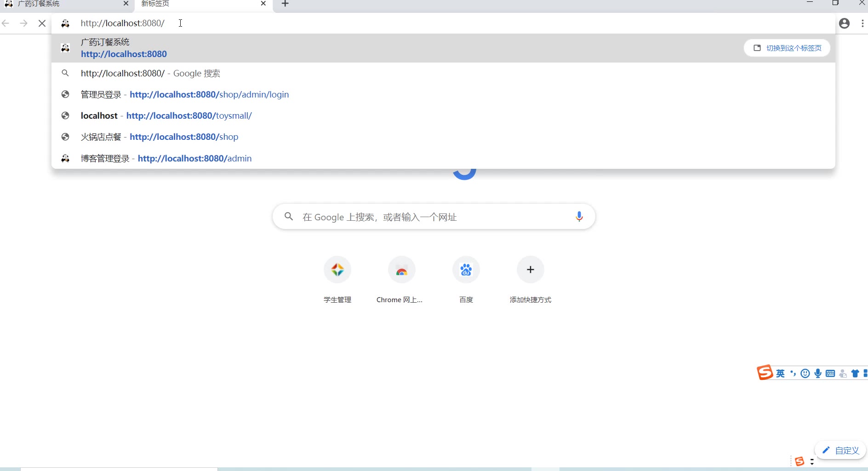Open a new tab with the plus button
This screenshot has width=868, height=471.
[x=285, y=4]
